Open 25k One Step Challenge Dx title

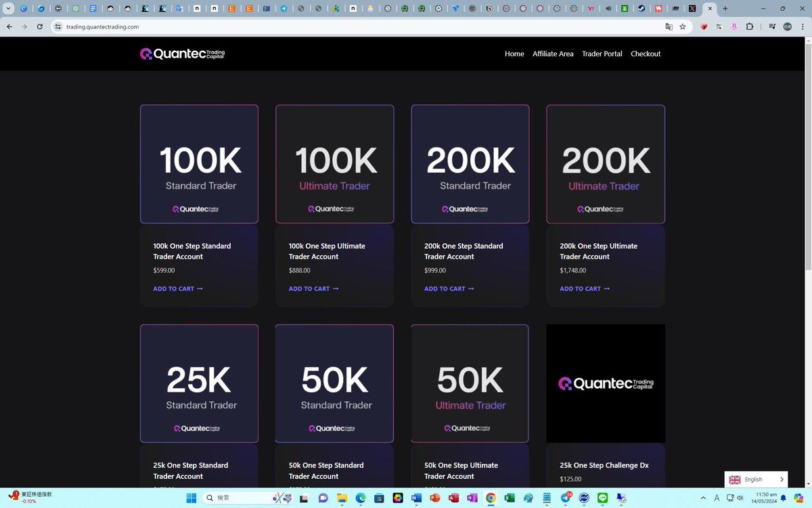point(604,465)
